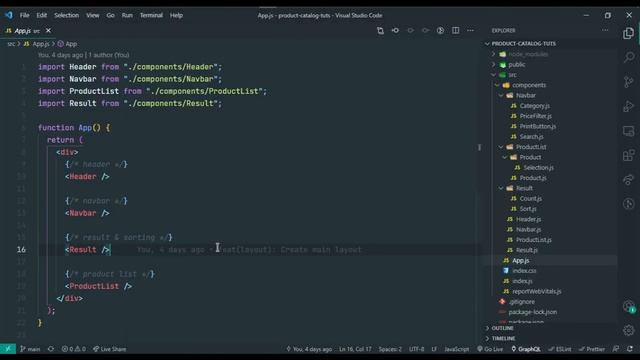Click synchronize changes icon in status bar
Image resolution: width=640 pixels, height=360 pixels.
51,349
